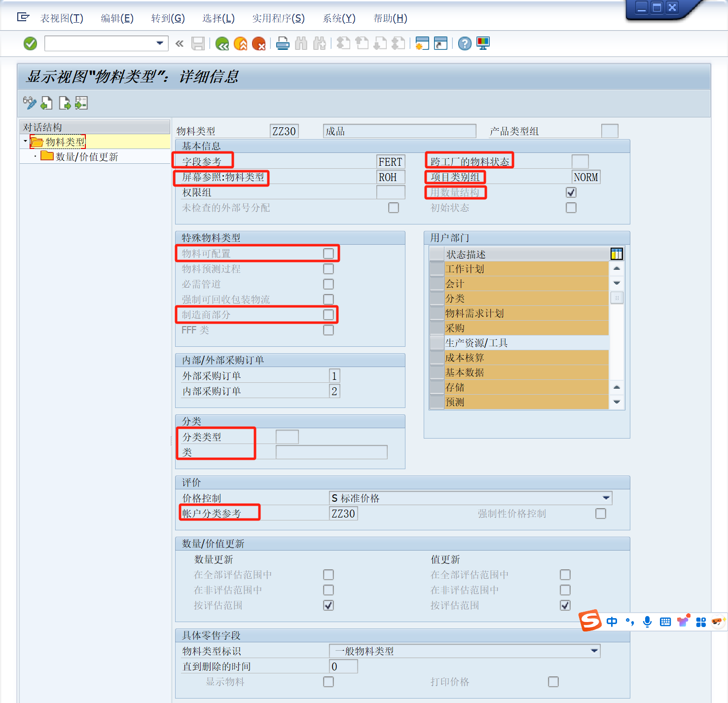
Task: Toggle 强制性价格控制 checkbox
Action: click(x=601, y=514)
